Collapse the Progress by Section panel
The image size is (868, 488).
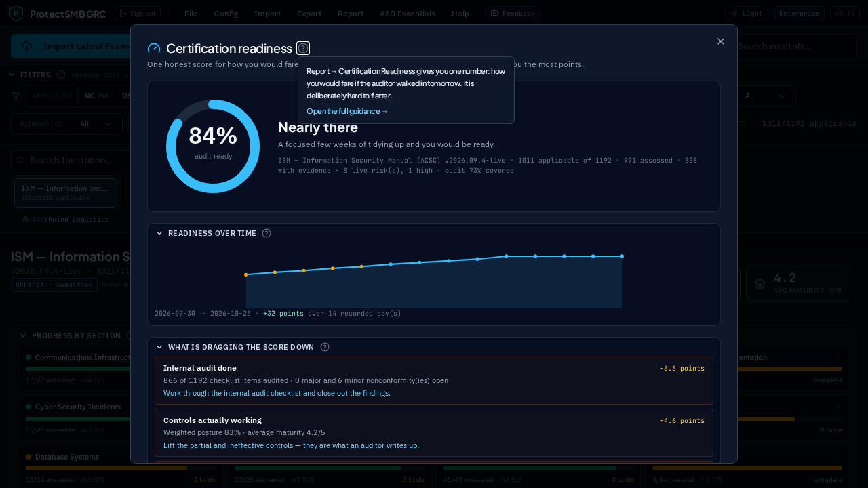[23, 335]
